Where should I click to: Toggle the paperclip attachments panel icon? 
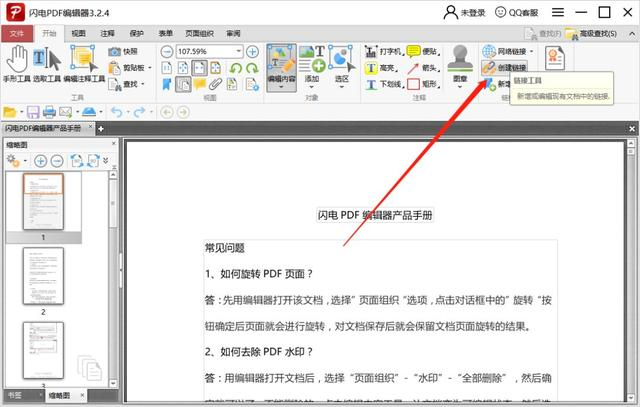pos(216,84)
